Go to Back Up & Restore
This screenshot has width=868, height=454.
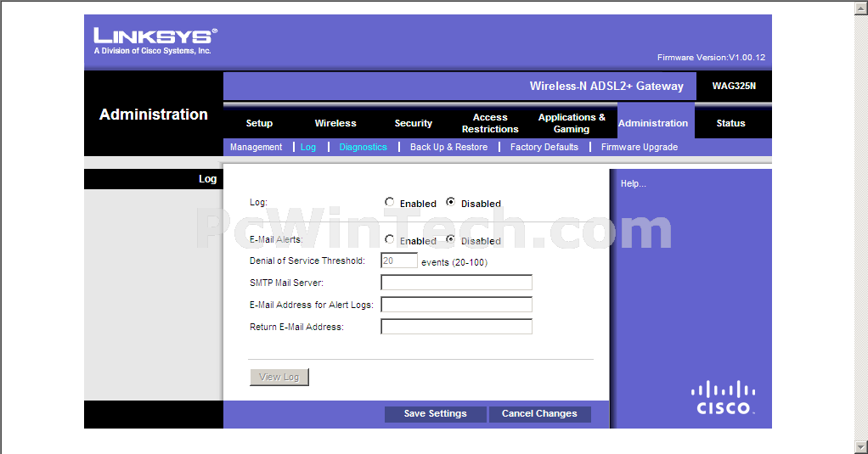tap(449, 147)
